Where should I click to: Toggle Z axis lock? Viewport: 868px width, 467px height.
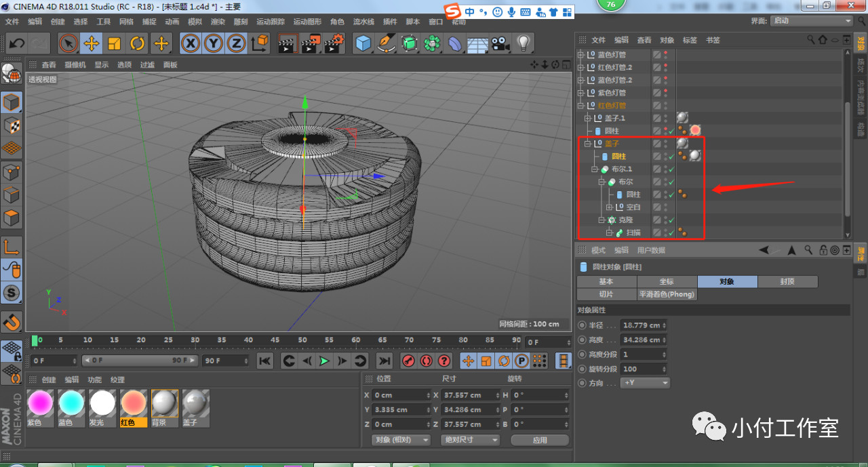tap(236, 44)
